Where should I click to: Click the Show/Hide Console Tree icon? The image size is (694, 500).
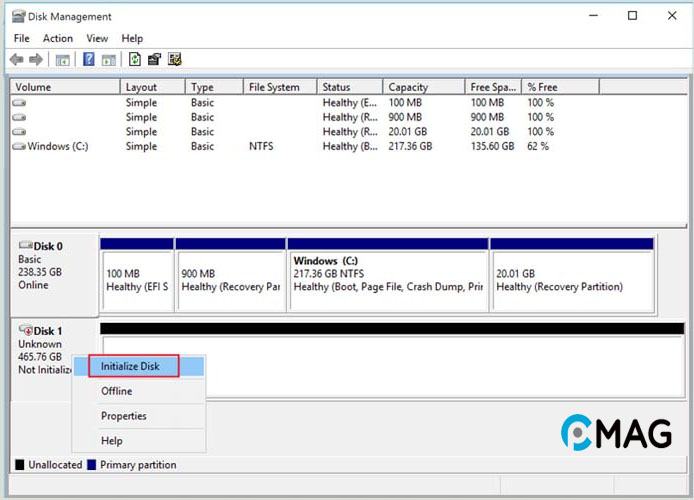(62, 60)
